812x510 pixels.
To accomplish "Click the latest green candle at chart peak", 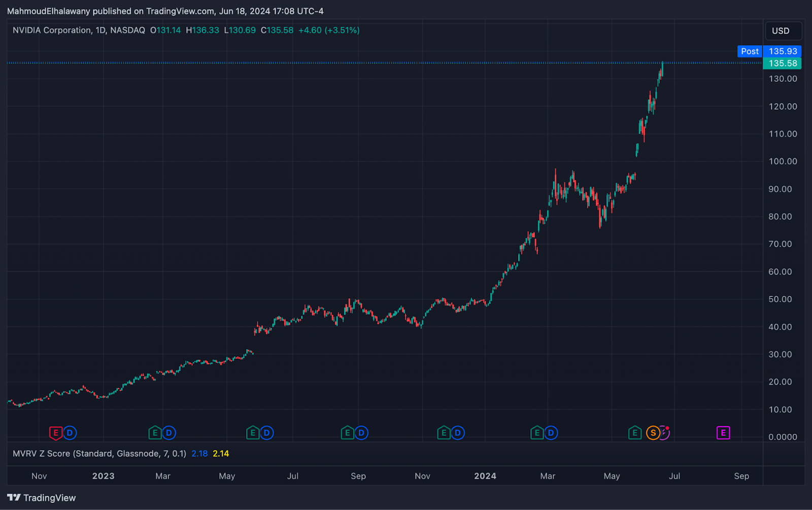I will click(x=662, y=69).
